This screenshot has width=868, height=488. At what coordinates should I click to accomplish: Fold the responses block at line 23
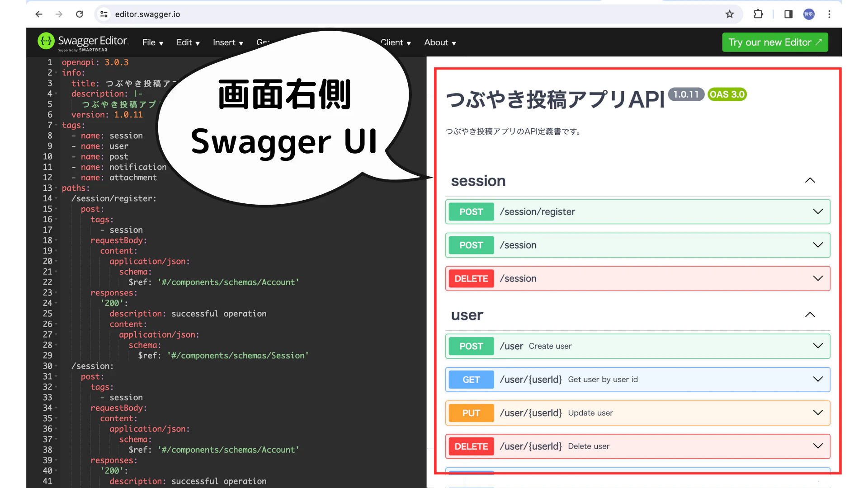(56, 293)
